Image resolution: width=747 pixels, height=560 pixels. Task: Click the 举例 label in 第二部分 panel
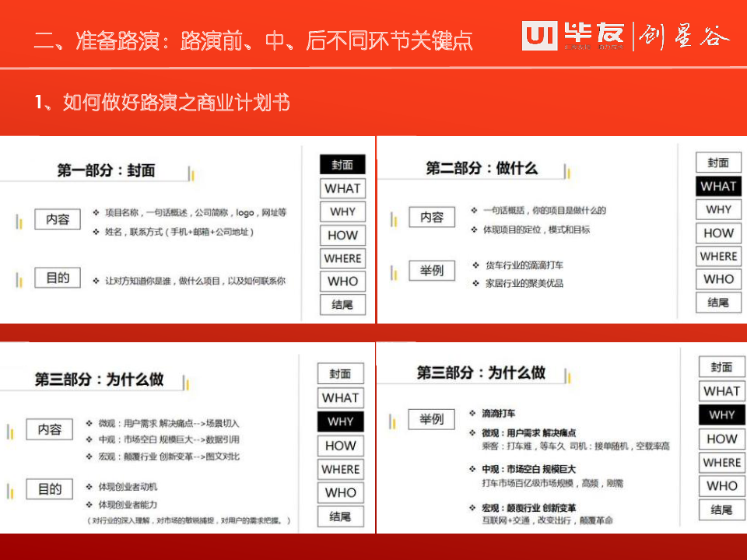point(432,271)
